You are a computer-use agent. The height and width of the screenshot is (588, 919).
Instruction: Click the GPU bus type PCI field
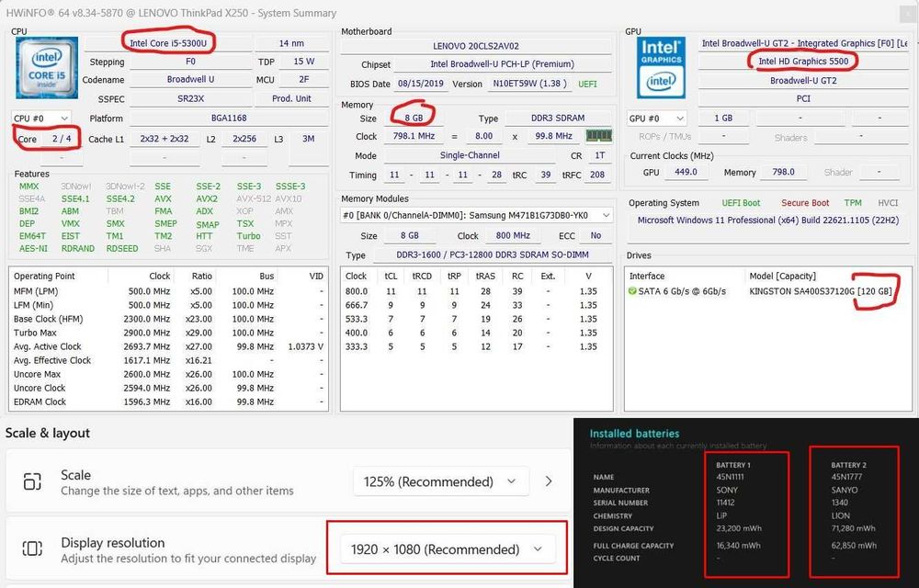click(x=803, y=99)
